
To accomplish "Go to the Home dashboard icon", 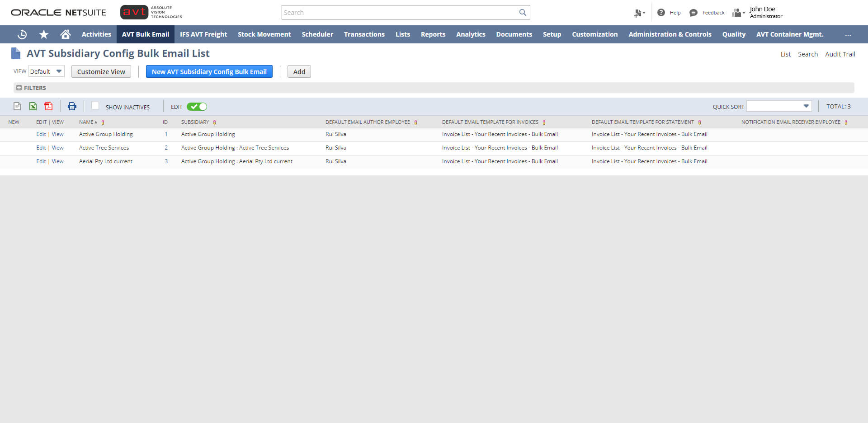I will point(65,34).
